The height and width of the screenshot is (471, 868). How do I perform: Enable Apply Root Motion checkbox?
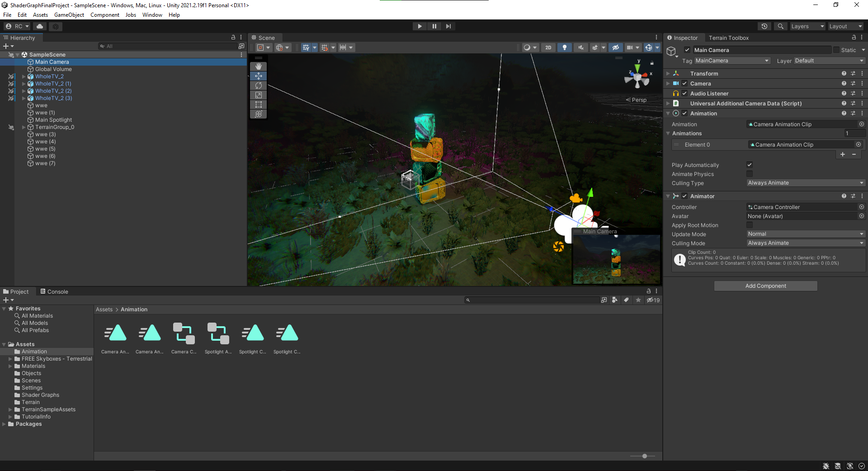click(750, 225)
